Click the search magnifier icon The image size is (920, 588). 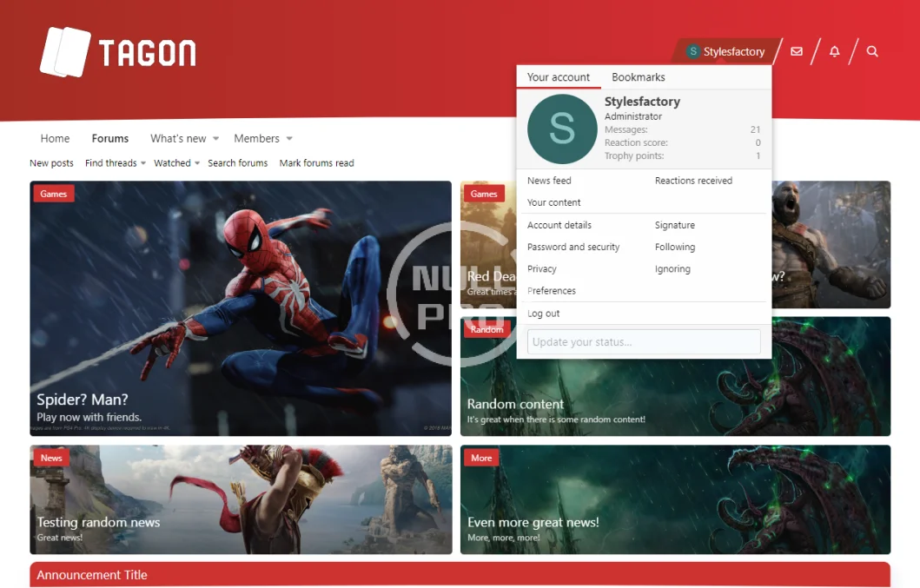[872, 51]
